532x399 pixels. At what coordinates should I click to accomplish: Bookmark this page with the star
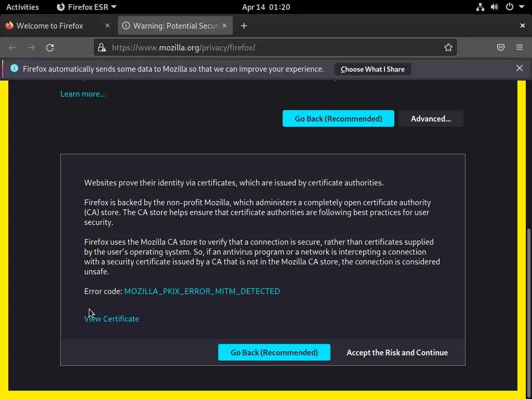coord(448,47)
